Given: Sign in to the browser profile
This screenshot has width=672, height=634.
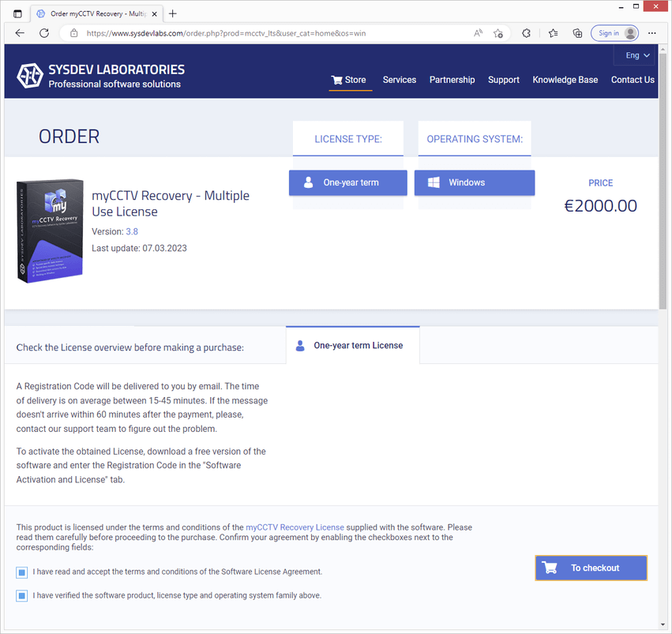Looking at the screenshot, I should [x=614, y=33].
